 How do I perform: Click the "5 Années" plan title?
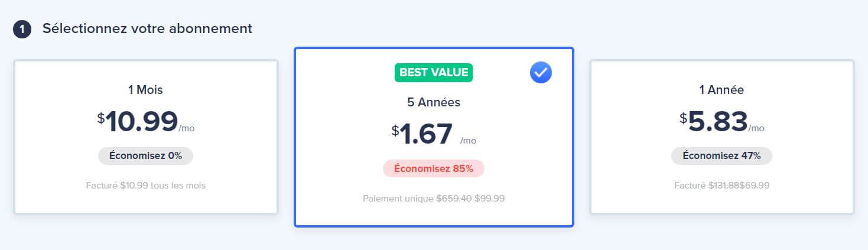point(434,102)
